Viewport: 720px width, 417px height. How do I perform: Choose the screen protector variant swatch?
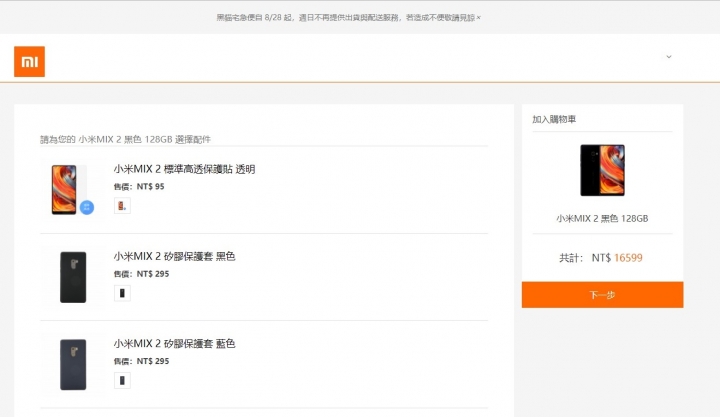pos(122,206)
